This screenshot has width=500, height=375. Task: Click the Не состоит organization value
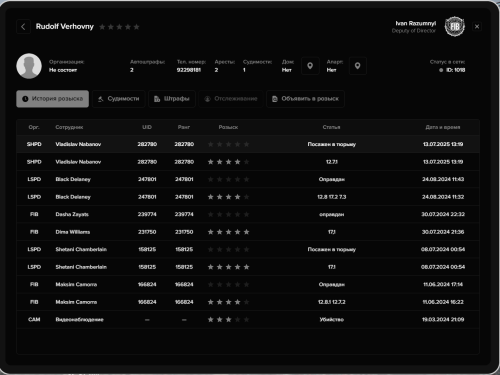coord(63,70)
